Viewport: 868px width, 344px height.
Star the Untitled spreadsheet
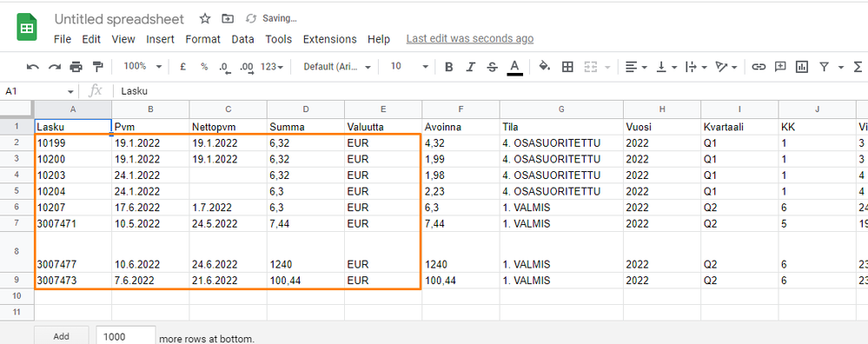click(205, 19)
